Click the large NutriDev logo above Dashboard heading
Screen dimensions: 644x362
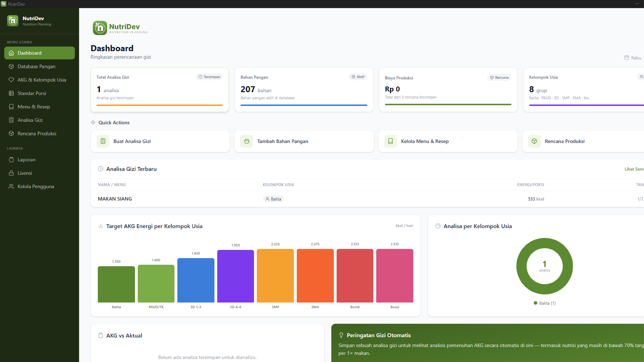(x=120, y=28)
